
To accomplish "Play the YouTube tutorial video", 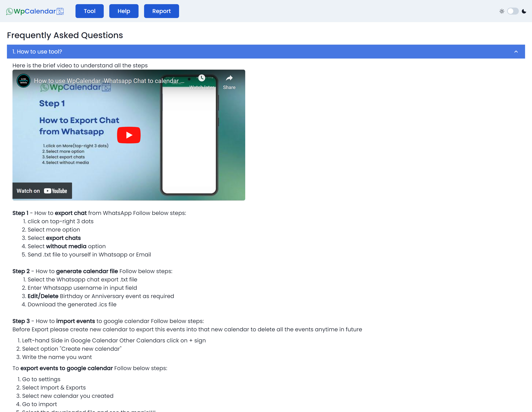I will (x=129, y=135).
